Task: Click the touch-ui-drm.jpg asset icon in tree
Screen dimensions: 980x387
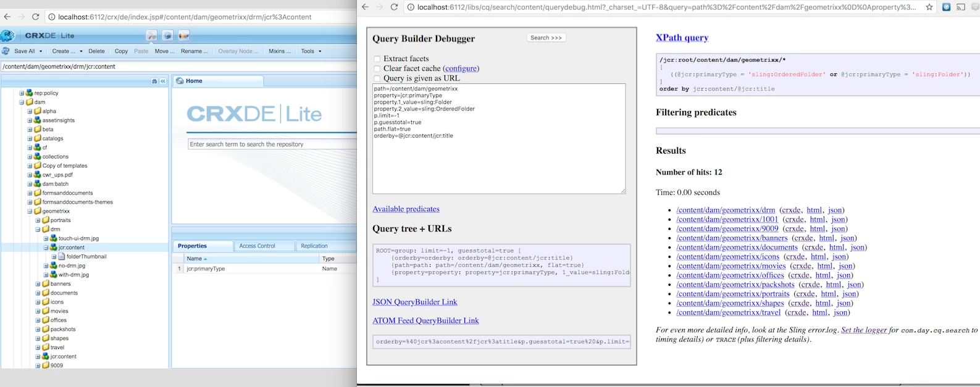Action: (x=53, y=238)
